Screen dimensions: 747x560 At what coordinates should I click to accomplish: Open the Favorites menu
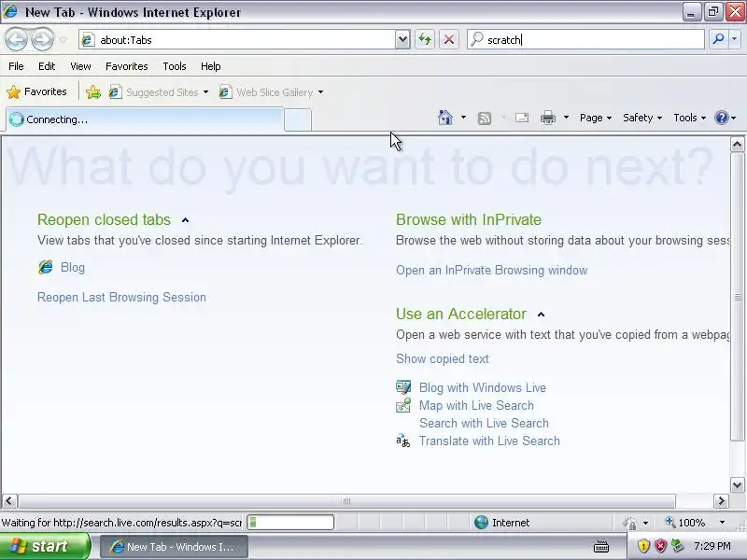coord(127,66)
